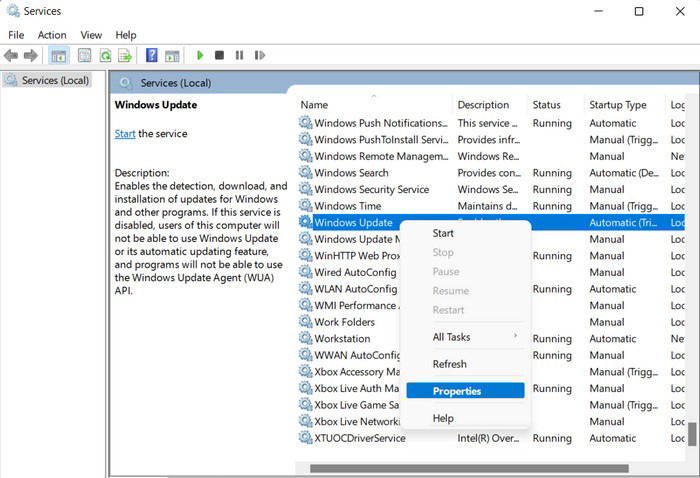Click the horizontal scrollbar under the services list
The image size is (700, 478).
point(469,468)
